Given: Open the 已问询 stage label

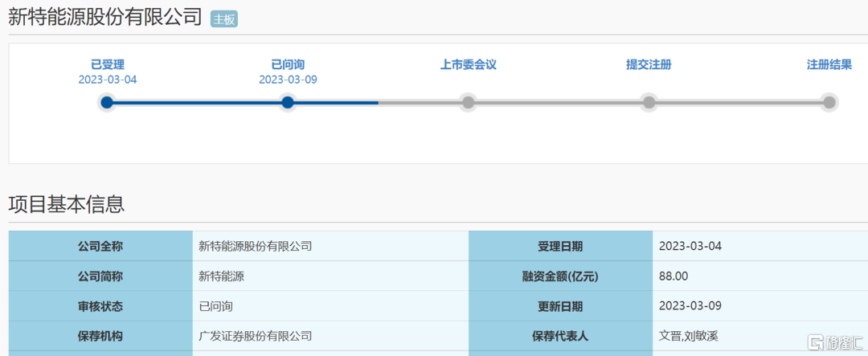Looking at the screenshot, I should (288, 64).
